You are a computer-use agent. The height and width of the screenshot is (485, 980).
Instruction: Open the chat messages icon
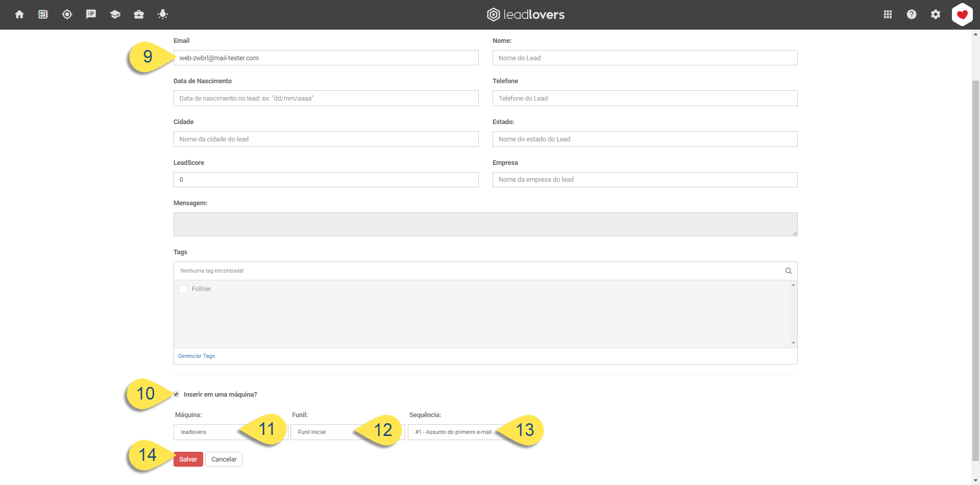91,14
